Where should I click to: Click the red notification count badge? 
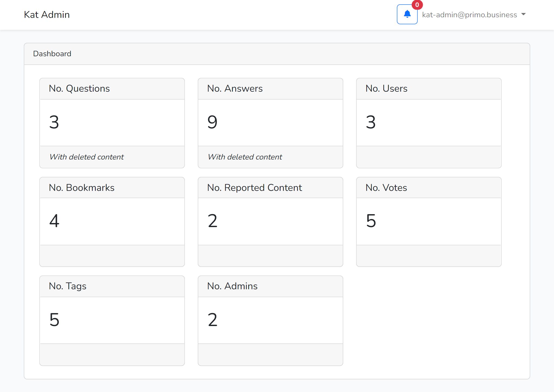[x=417, y=5]
